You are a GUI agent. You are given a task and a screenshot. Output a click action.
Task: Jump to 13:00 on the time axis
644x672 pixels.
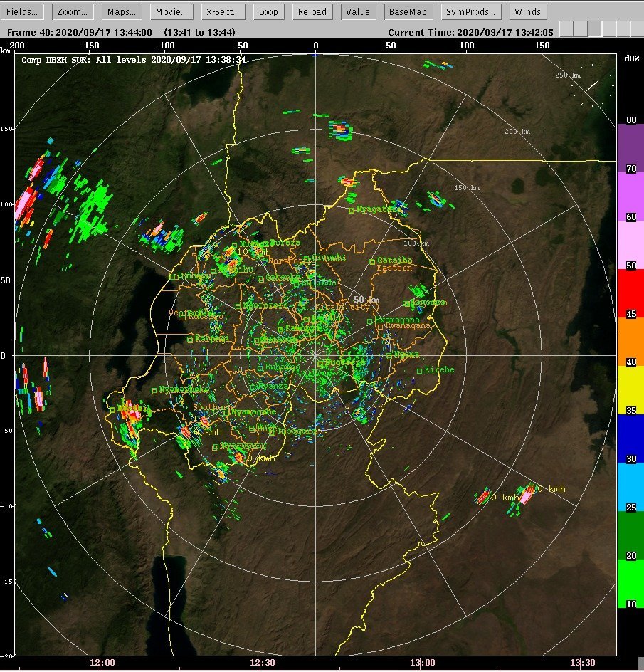click(x=423, y=663)
